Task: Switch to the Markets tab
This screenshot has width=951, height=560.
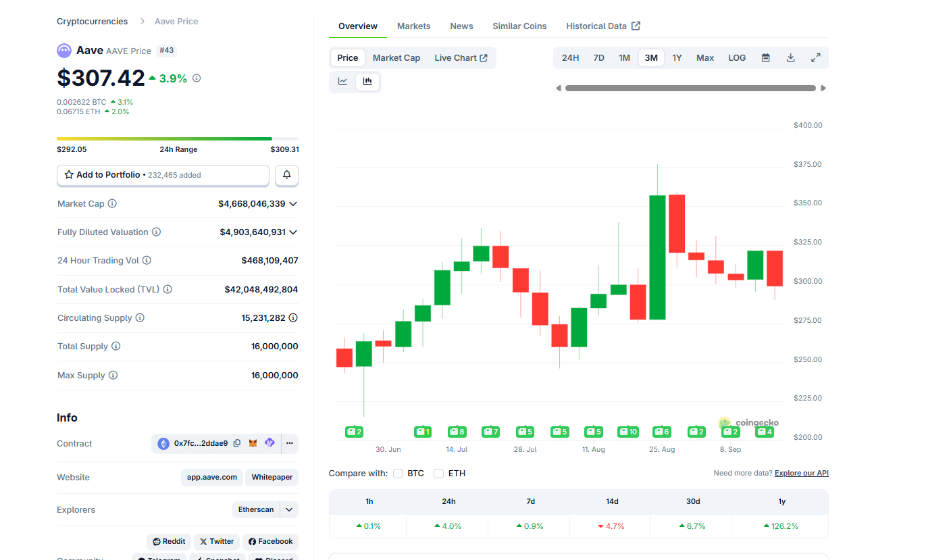Action: tap(413, 26)
